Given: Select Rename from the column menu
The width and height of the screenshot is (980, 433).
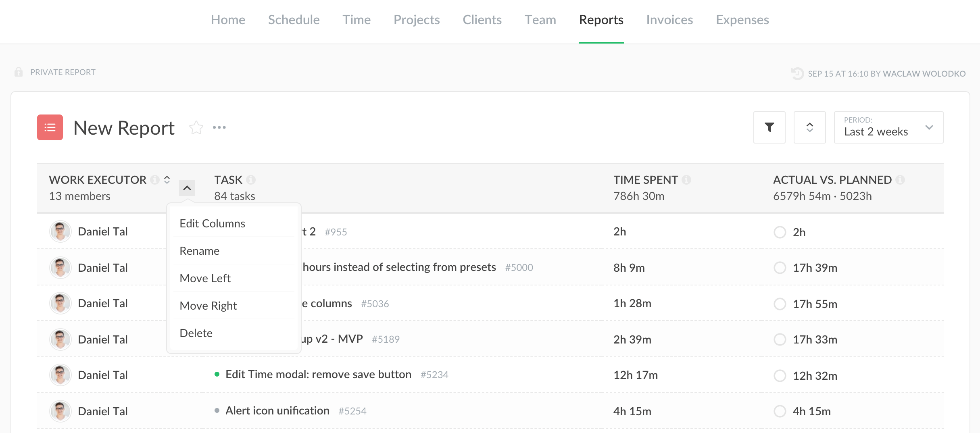Looking at the screenshot, I should click(x=200, y=251).
